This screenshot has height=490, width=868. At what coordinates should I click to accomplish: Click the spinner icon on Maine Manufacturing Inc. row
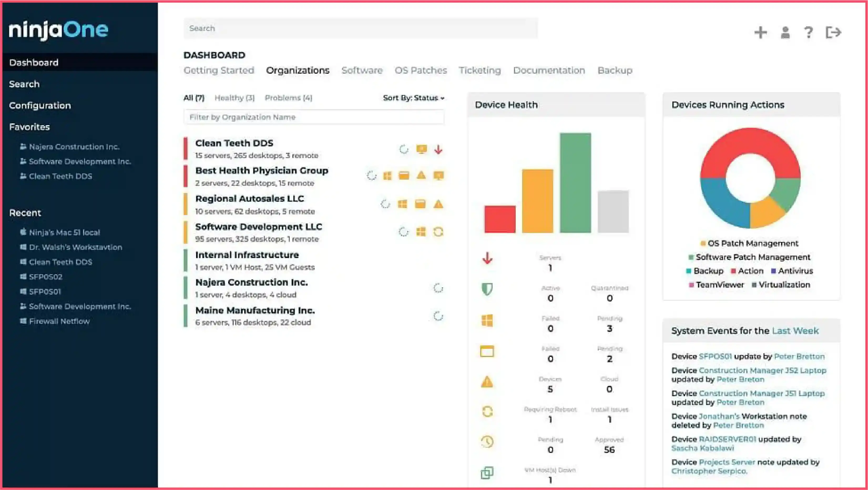[x=438, y=316]
